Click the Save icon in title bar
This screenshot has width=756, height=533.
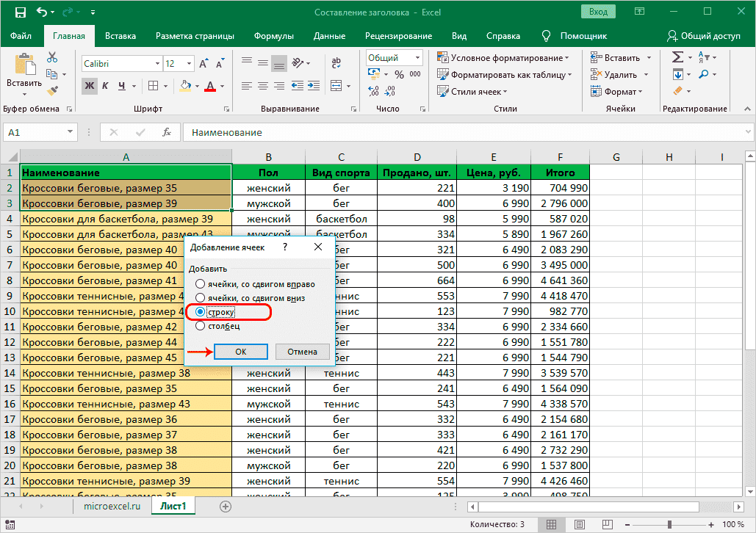(20, 12)
